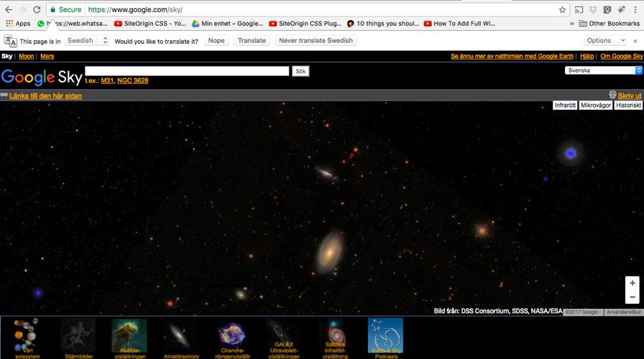Image resolution: width=644 pixels, height=359 pixels.
Task: Open translate Options dropdown
Action: click(x=605, y=40)
